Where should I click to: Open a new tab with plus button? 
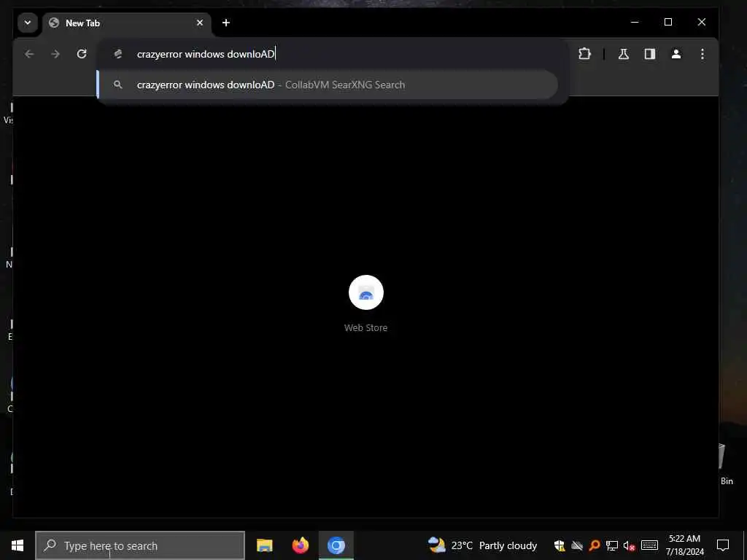(226, 23)
